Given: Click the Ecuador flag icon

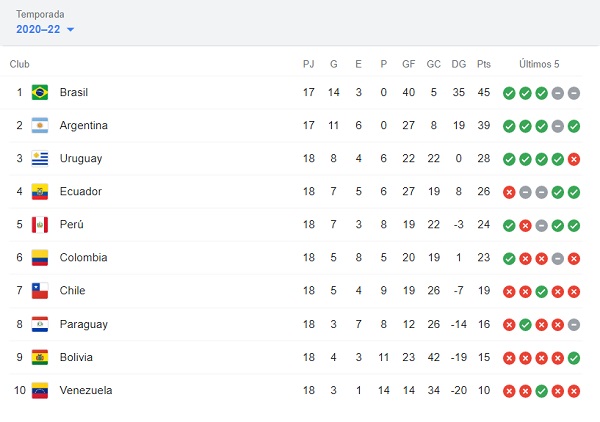Looking at the screenshot, I should coord(40,192).
